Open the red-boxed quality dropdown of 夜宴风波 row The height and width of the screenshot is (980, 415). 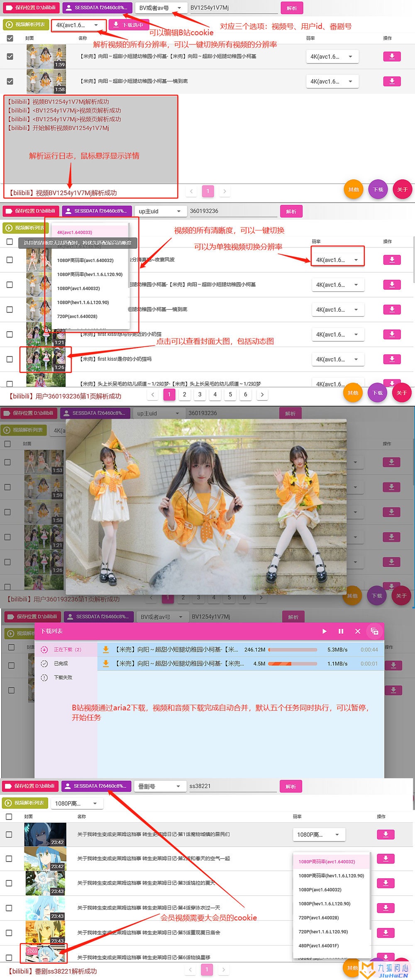pos(337,260)
